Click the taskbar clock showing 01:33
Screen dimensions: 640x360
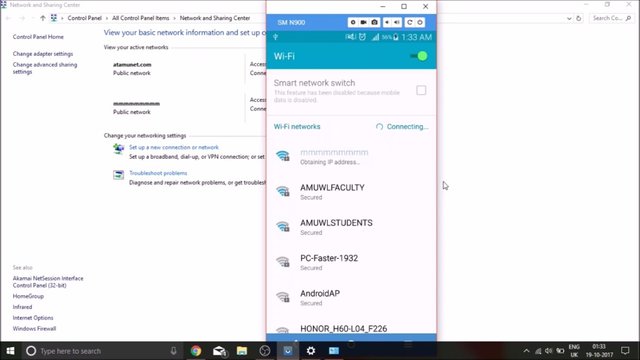pyautogui.click(x=600, y=351)
